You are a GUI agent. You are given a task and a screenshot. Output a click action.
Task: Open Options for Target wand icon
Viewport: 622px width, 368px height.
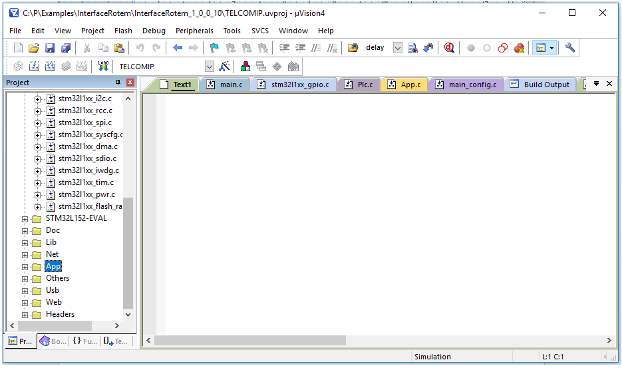225,66
